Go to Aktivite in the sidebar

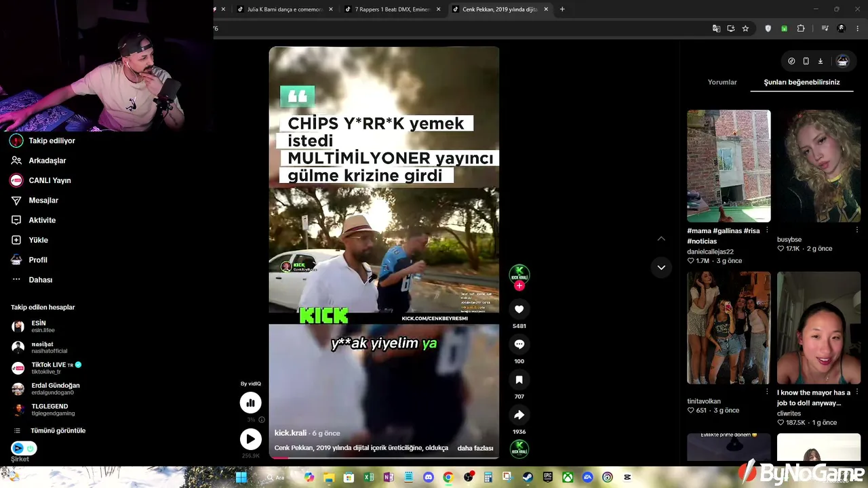click(x=42, y=220)
